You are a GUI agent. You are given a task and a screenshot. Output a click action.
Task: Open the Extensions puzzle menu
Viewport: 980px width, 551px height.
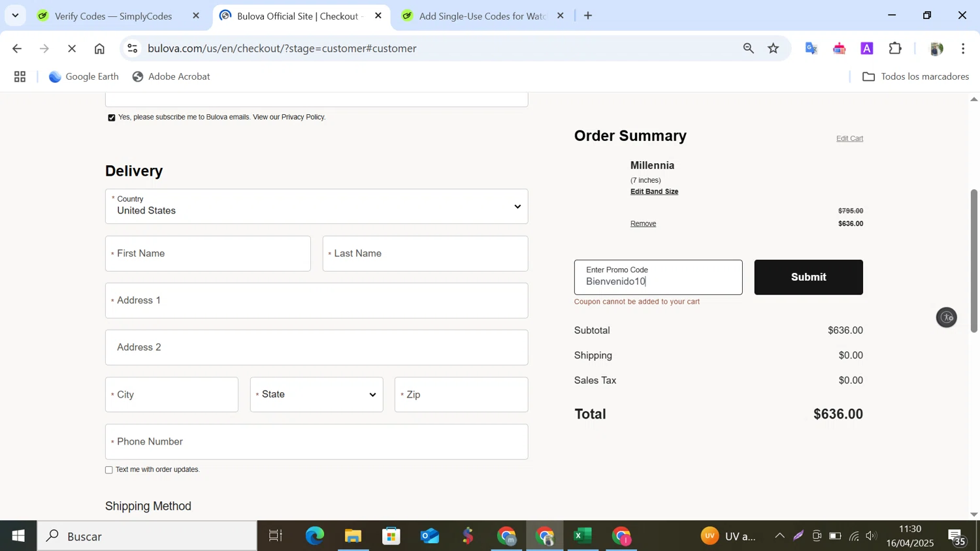(895, 48)
